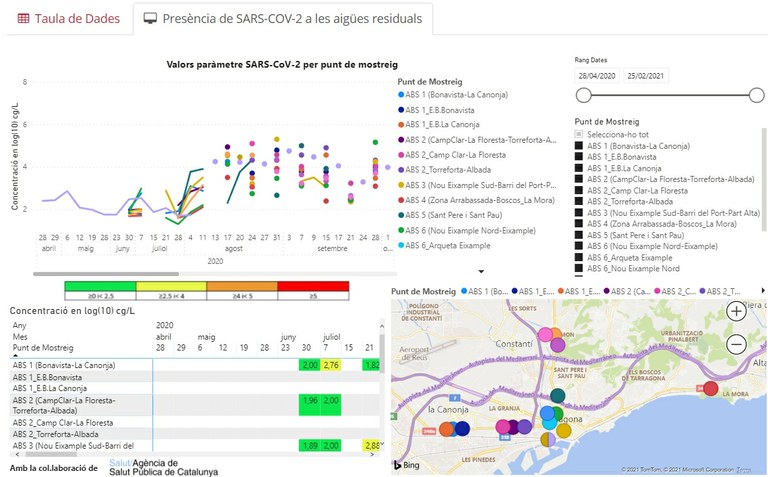Click the monitor icon in Presència tab
This screenshot has height=477, width=768.
click(x=151, y=19)
